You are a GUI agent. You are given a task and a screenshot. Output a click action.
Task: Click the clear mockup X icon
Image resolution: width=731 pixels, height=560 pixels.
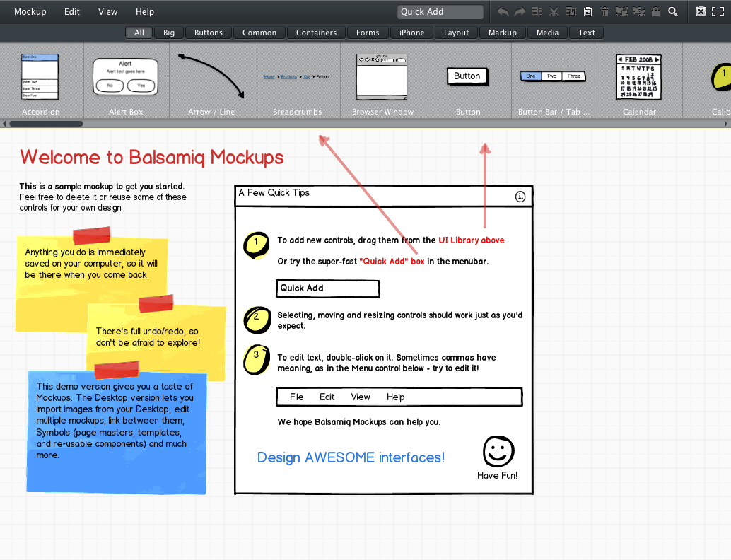701,12
